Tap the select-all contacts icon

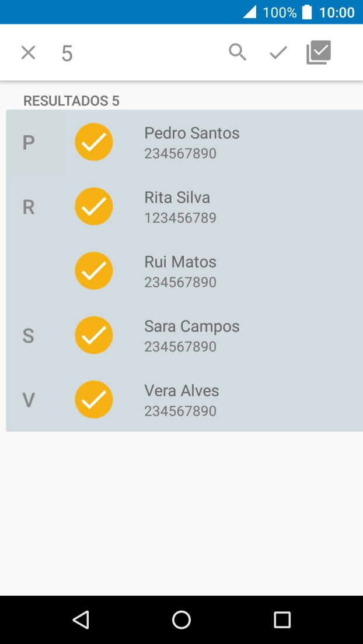(x=318, y=52)
